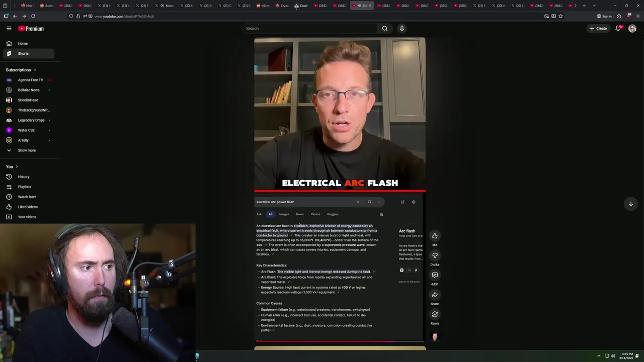
Task: Open Windows notification center icon
Action: 637,356
